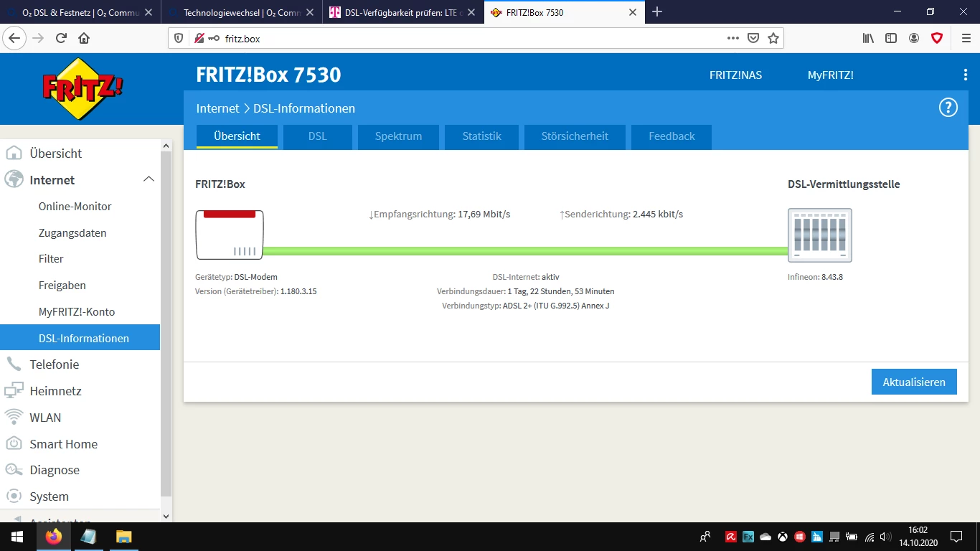980x551 pixels.
Task: Click the DSL-Vermittlungsstelle exchange image
Action: point(820,235)
